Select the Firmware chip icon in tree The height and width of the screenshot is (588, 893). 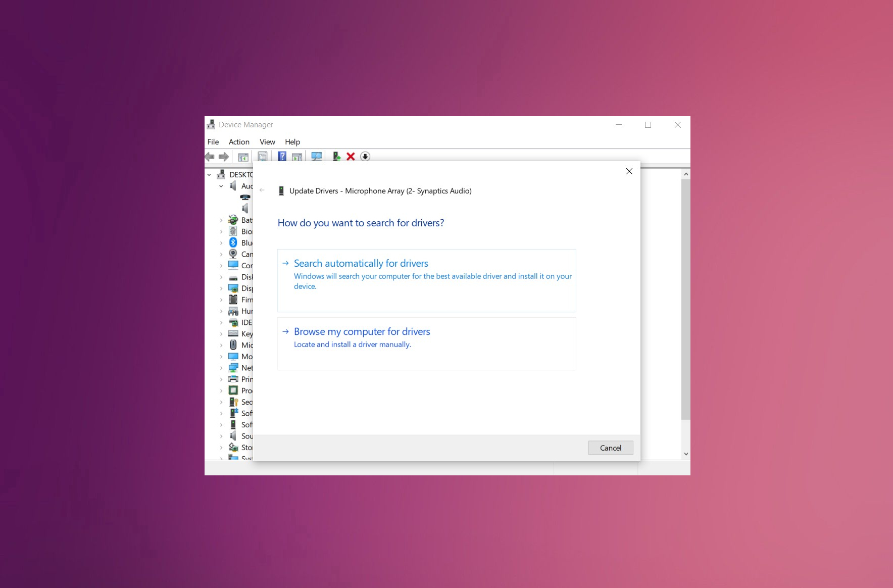(233, 300)
